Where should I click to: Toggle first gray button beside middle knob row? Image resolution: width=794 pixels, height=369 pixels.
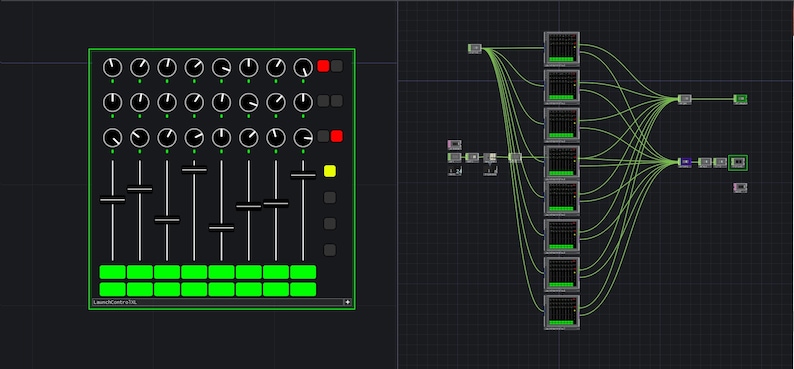pyautogui.click(x=323, y=101)
